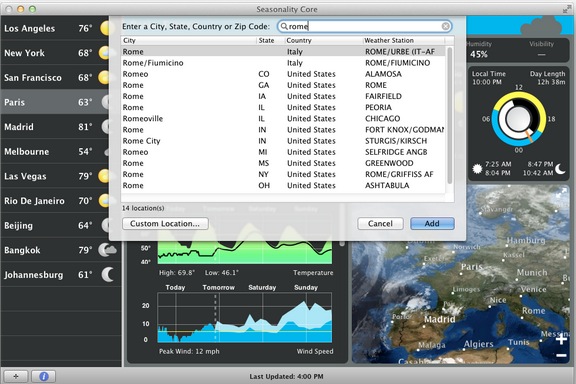Select Rome IL PEORIA row

pyautogui.click(x=283, y=107)
